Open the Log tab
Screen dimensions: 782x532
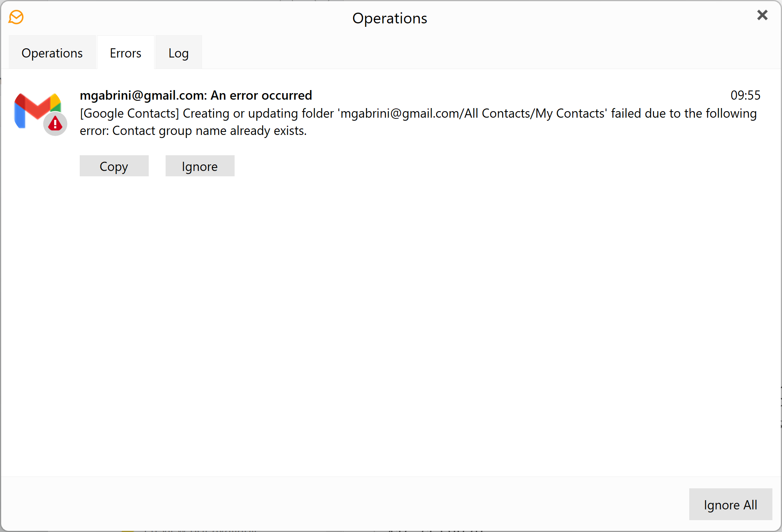178,53
